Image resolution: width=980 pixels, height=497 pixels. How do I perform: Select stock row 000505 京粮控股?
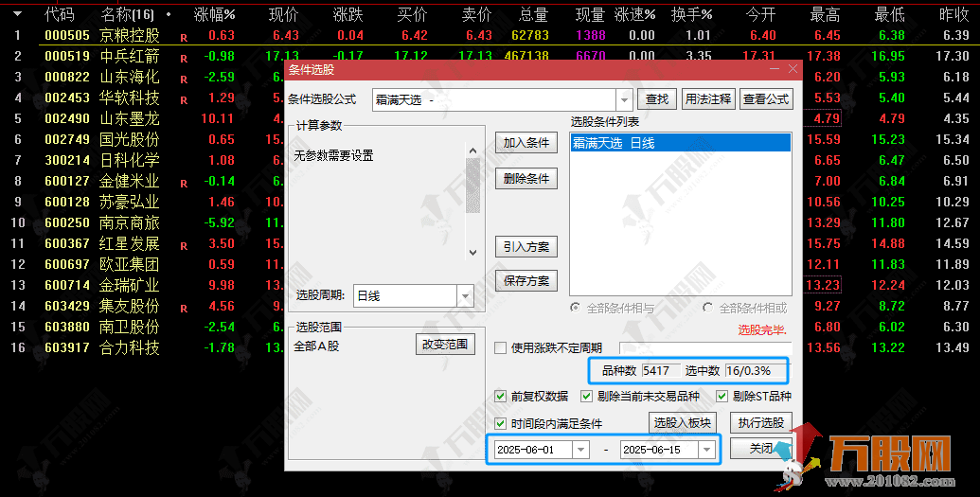(490, 36)
